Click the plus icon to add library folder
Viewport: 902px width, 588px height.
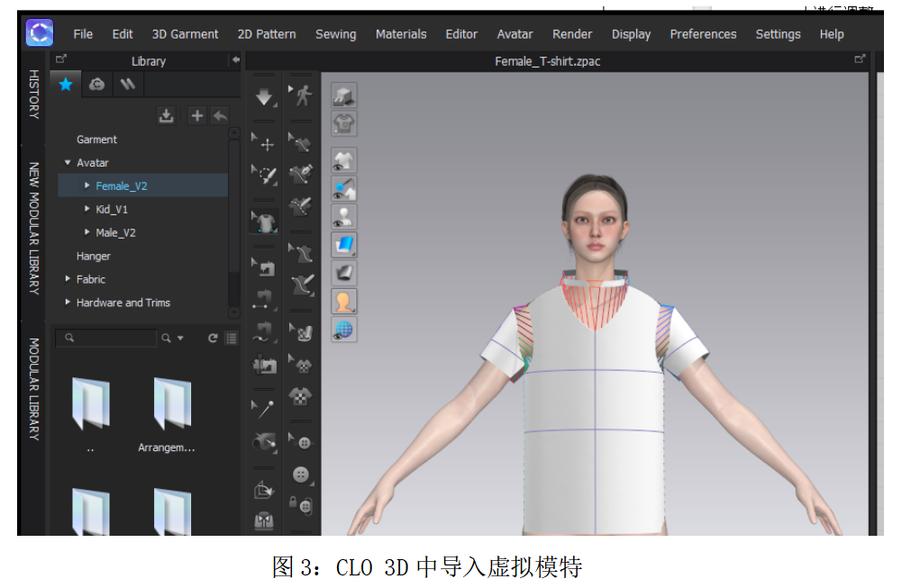click(196, 115)
